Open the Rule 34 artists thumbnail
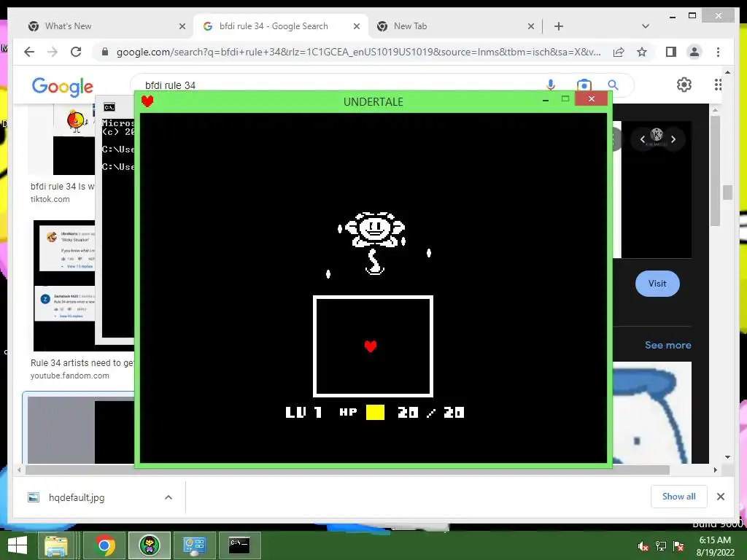The height and width of the screenshot is (560, 747). pyautogui.click(x=64, y=286)
